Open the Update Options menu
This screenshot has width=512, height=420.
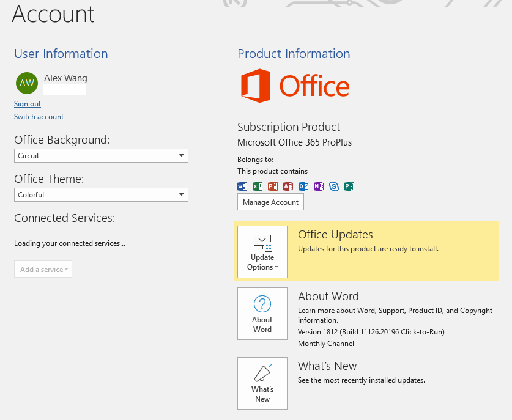click(262, 252)
